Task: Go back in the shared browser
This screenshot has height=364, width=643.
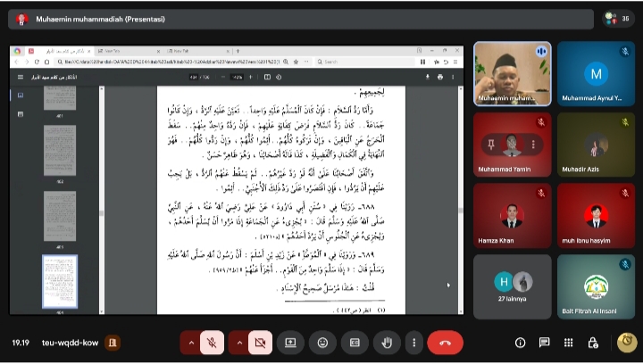Action: [17, 62]
